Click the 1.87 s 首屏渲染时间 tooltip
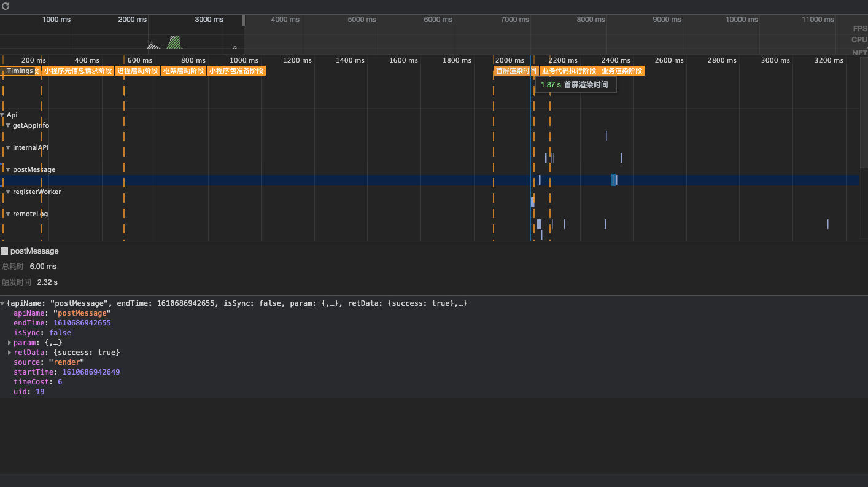 click(x=575, y=85)
